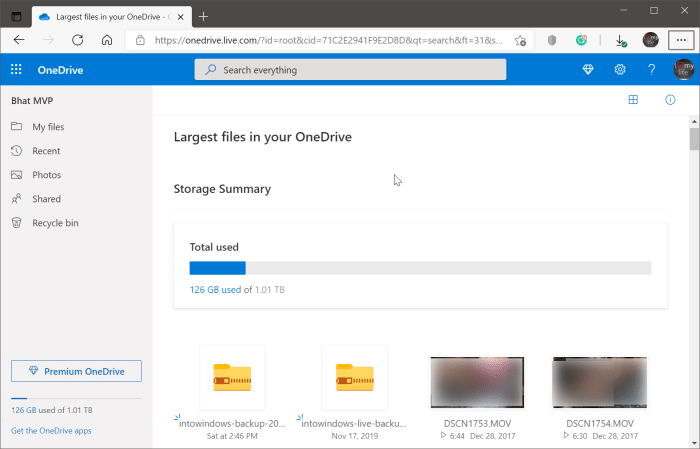Open OneDrive settings gear

point(620,70)
